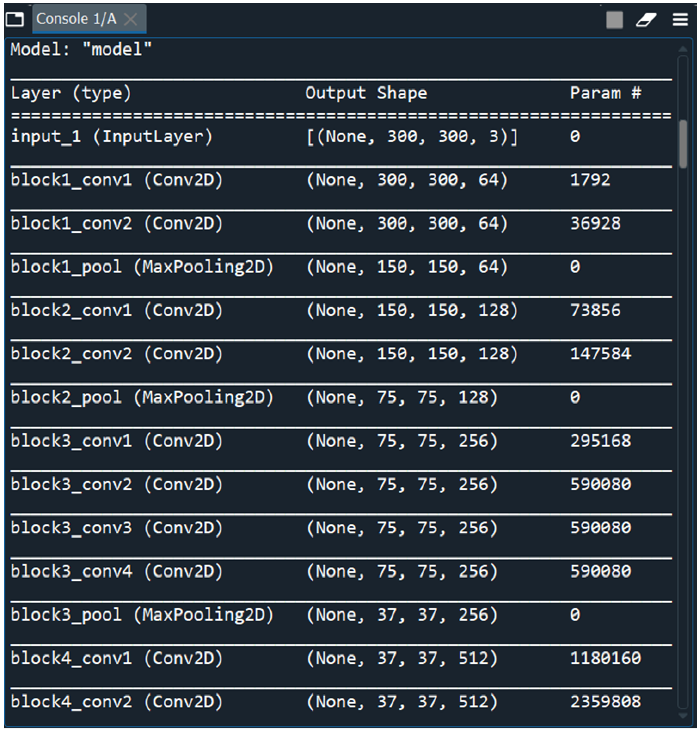This screenshot has width=700, height=731.
Task: Click the scrollbar track below the thumb
Action: pyautogui.click(x=682, y=410)
